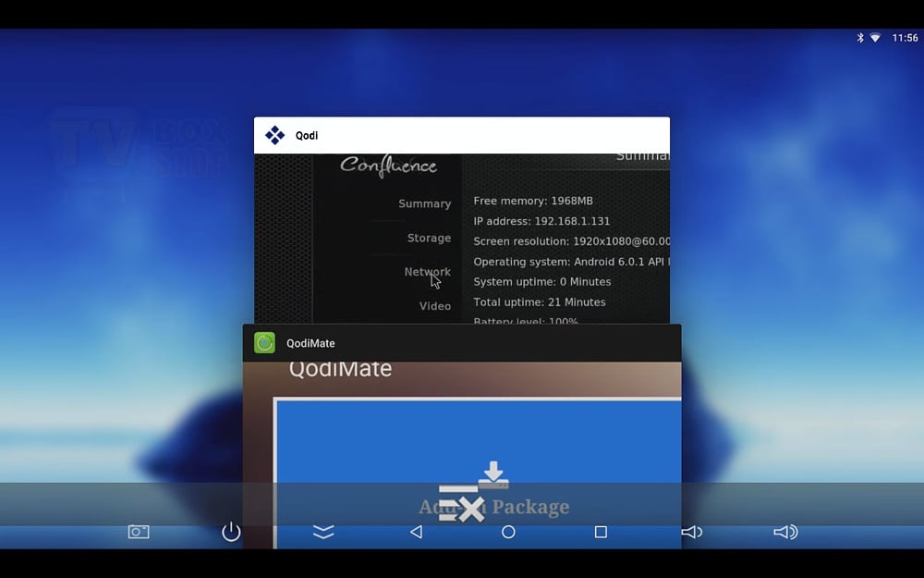Select Video in the Qodi sidebar
The width and height of the screenshot is (924, 578).
tap(435, 306)
